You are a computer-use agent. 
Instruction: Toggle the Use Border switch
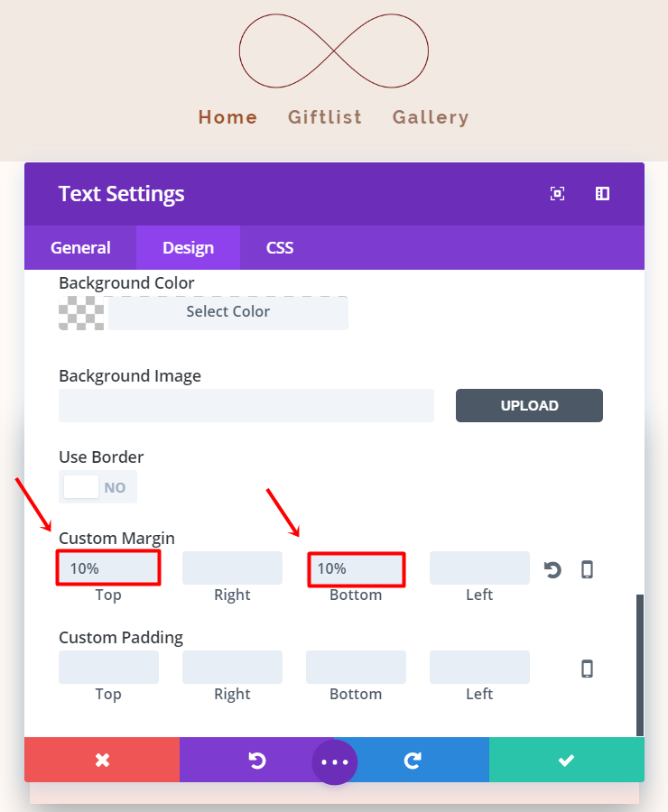[x=97, y=487]
